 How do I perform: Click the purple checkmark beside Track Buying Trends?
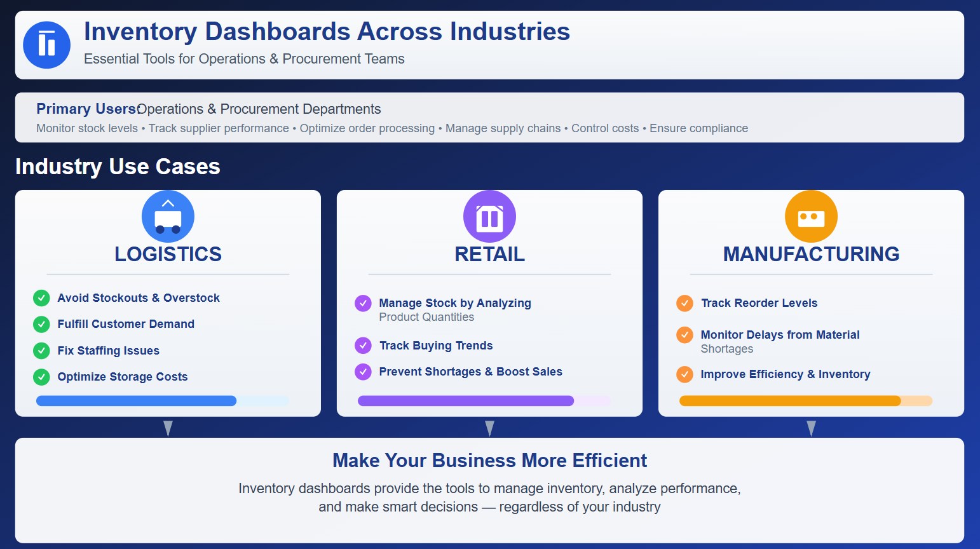pyautogui.click(x=362, y=345)
